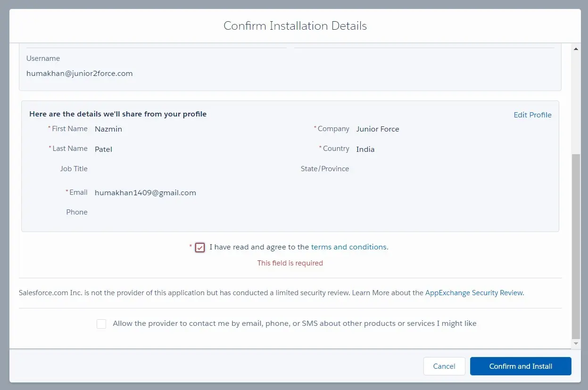Click the scrollbar down arrow

[575, 344]
